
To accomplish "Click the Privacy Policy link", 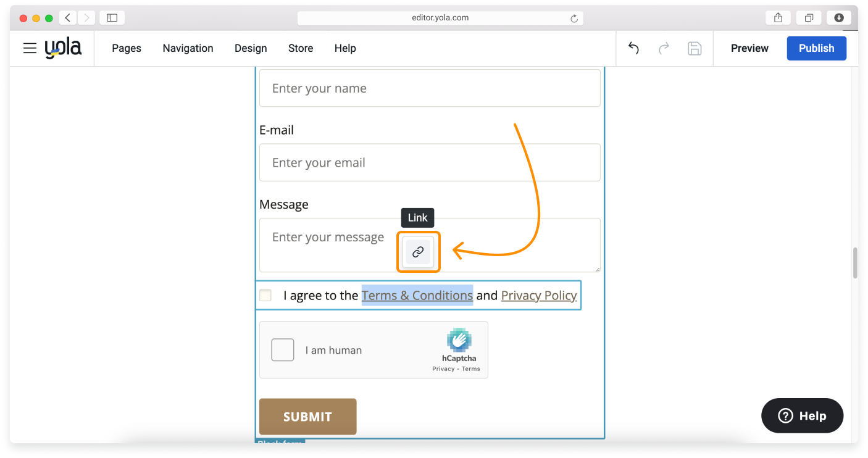I will pos(539,296).
